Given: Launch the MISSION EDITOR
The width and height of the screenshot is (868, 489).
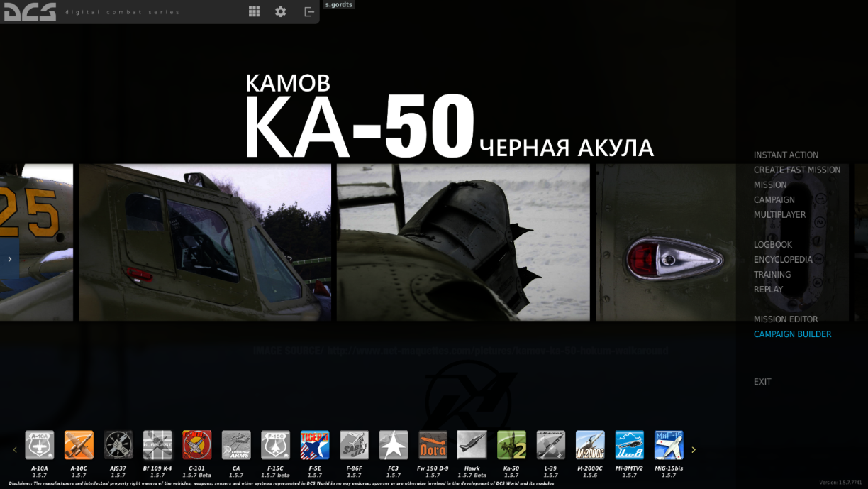Looking at the screenshot, I should click(786, 319).
